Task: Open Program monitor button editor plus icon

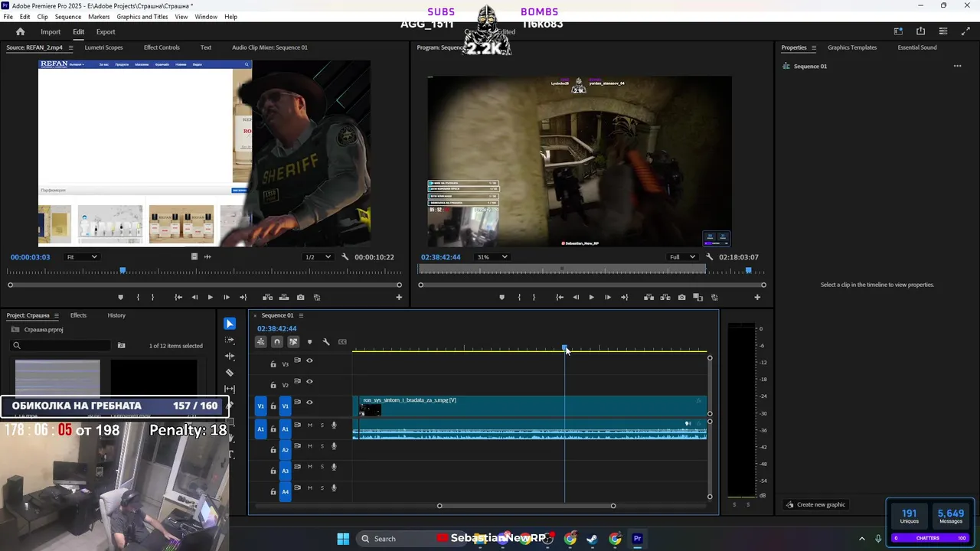Action: [757, 297]
